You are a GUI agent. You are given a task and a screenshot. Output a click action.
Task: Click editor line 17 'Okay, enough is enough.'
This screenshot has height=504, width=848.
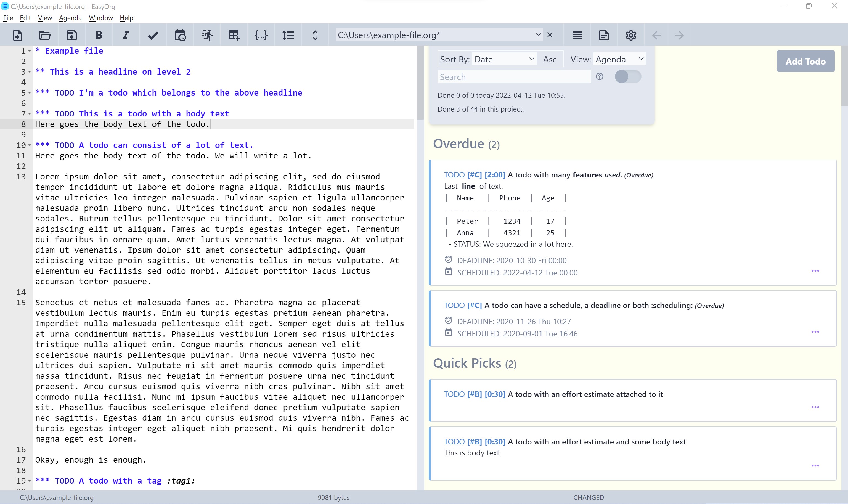pyautogui.click(x=91, y=460)
